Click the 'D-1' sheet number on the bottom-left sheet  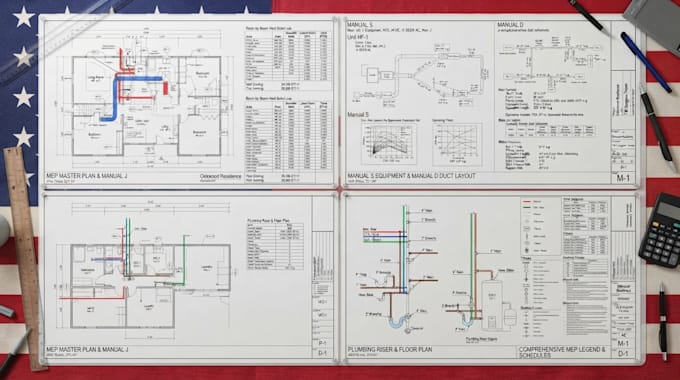click(x=322, y=353)
